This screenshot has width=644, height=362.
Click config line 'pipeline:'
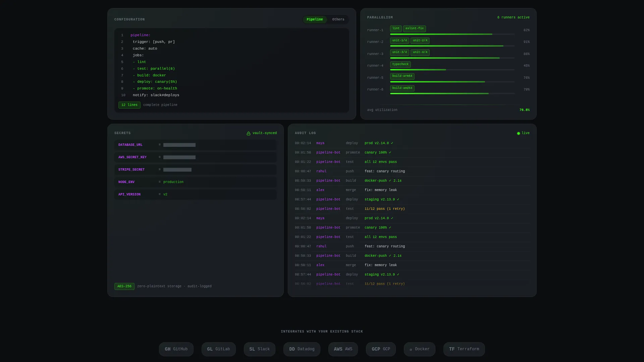(x=141, y=35)
